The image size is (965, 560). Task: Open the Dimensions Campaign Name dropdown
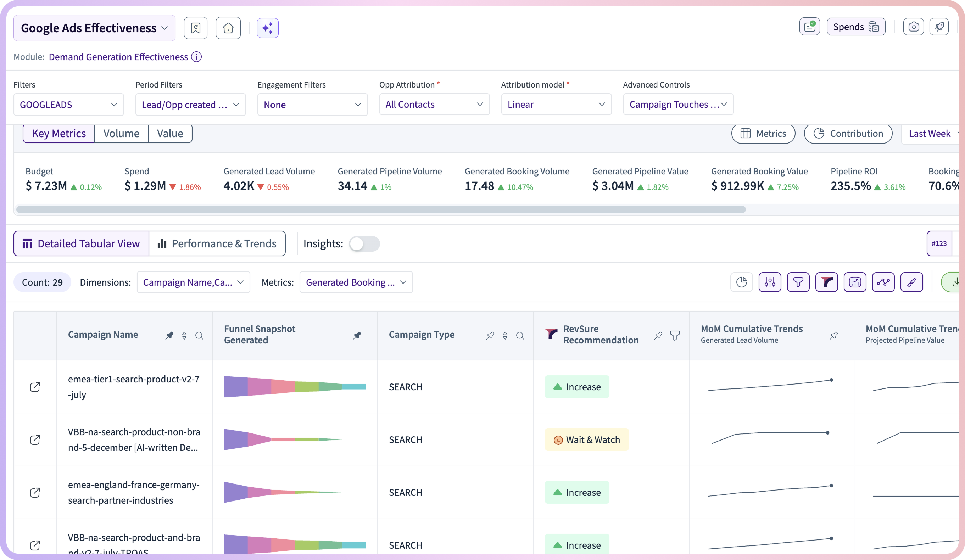coord(193,282)
